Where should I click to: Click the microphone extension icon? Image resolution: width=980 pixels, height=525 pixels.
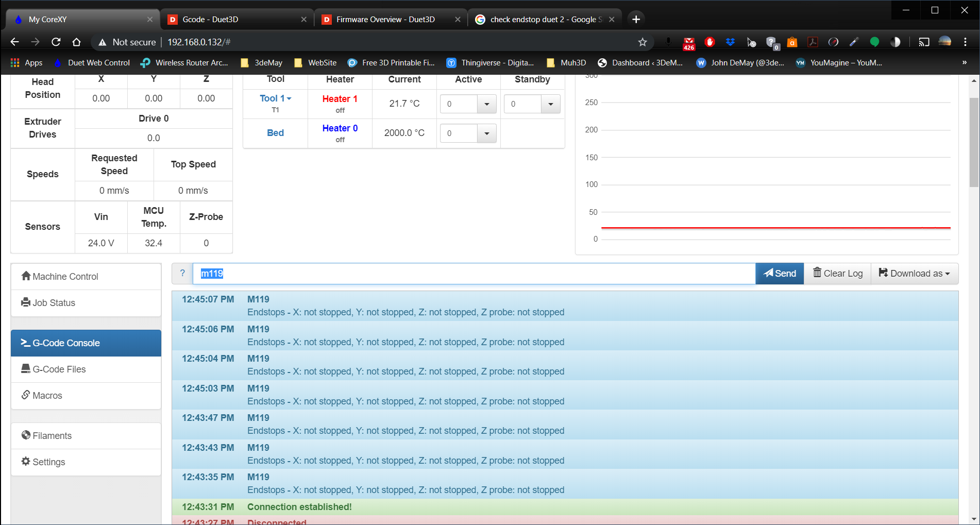(x=668, y=42)
